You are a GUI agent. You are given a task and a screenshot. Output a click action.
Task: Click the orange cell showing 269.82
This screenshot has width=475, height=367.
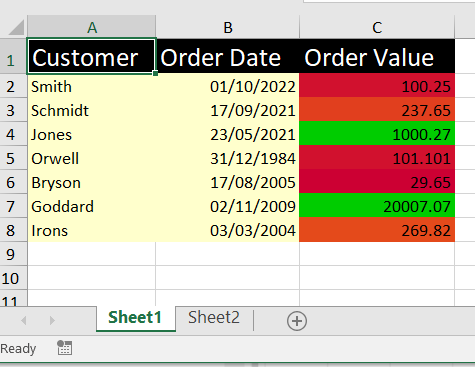coord(377,230)
